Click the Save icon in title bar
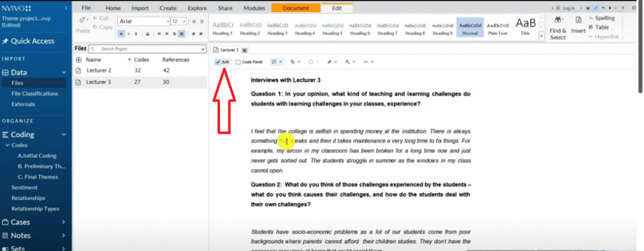This screenshot has height=251, width=644. [x=588, y=8]
